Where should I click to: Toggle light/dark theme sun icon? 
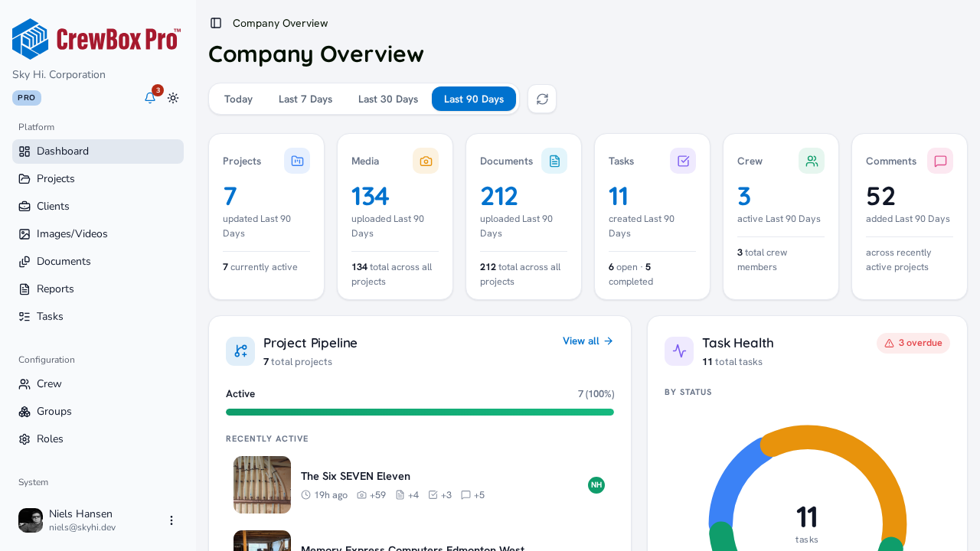pos(173,98)
